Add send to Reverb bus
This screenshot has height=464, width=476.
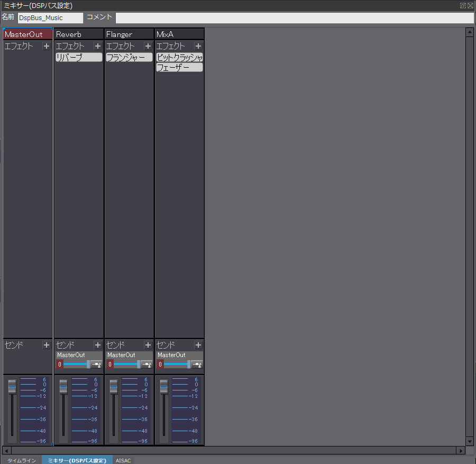98,345
